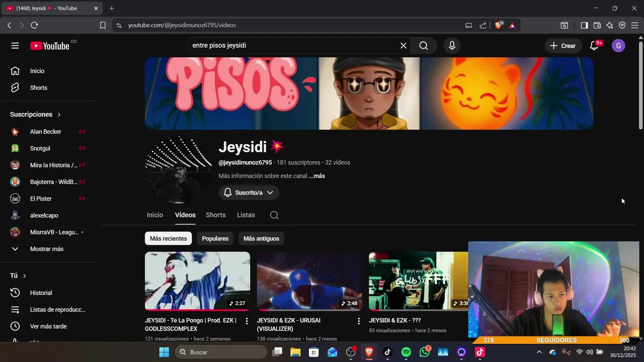The height and width of the screenshot is (362, 644).
Task: Open the YouTube hamburger guide menu
Action: [x=15, y=46]
